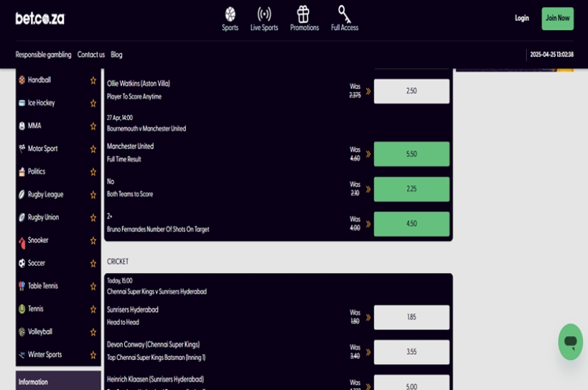Viewport: 588px width, 390px height.
Task: Open the live chat bubble
Action: click(570, 342)
